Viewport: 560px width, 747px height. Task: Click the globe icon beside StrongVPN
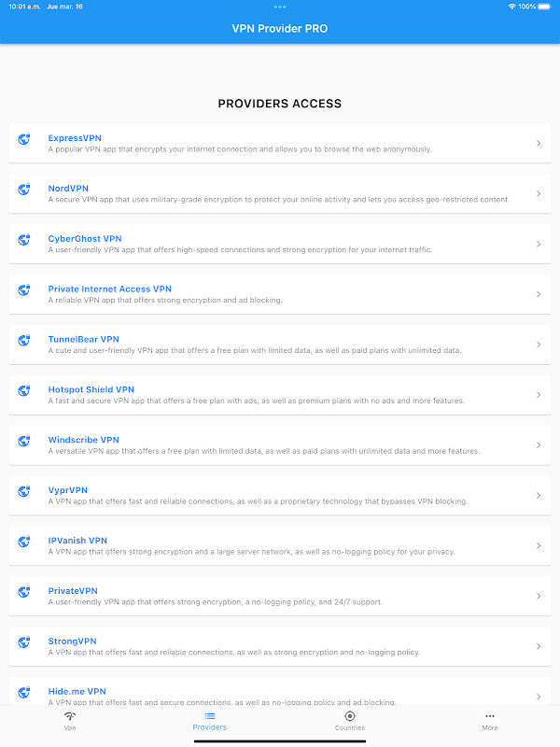click(24, 641)
